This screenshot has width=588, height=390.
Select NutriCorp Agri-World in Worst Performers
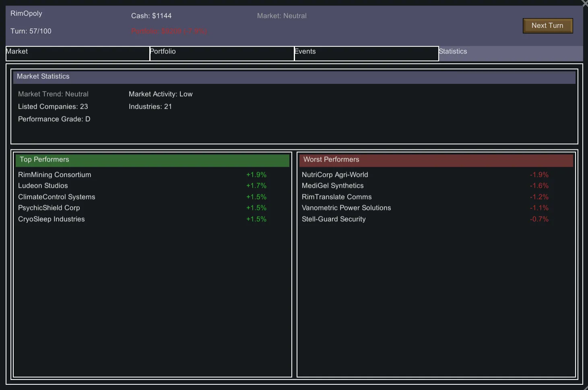click(x=335, y=175)
